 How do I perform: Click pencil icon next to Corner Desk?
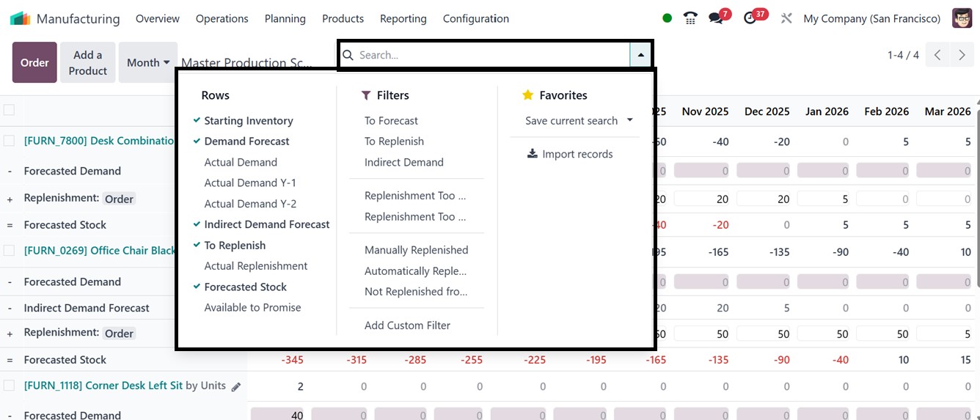pos(236,386)
